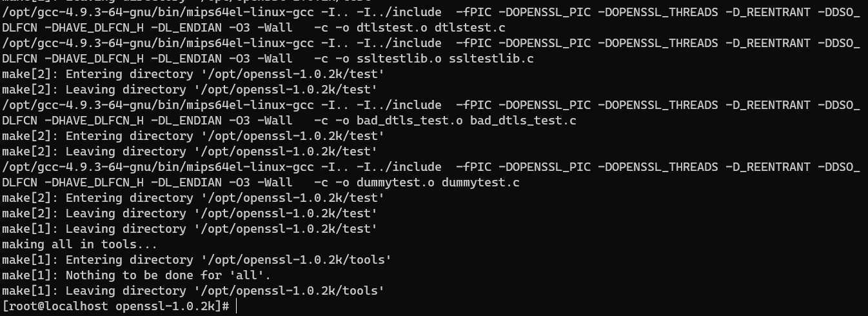Click make[1] Entering directory tools line
The image size is (868, 316).
coord(197,260)
